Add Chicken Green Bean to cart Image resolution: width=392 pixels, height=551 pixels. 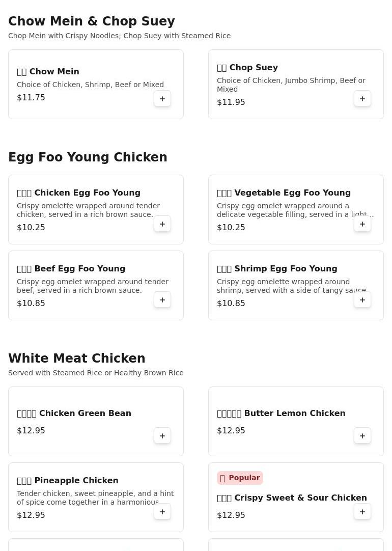162,436
